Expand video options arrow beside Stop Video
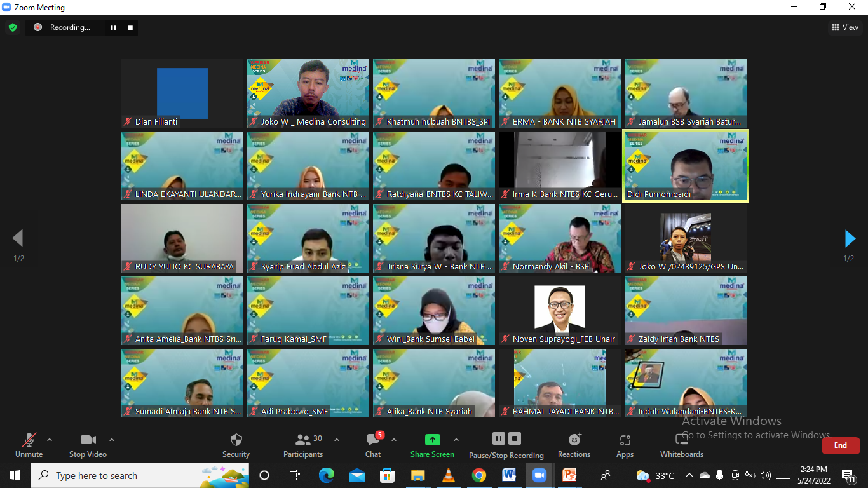This screenshot has width=868, height=488. pyautogui.click(x=112, y=440)
